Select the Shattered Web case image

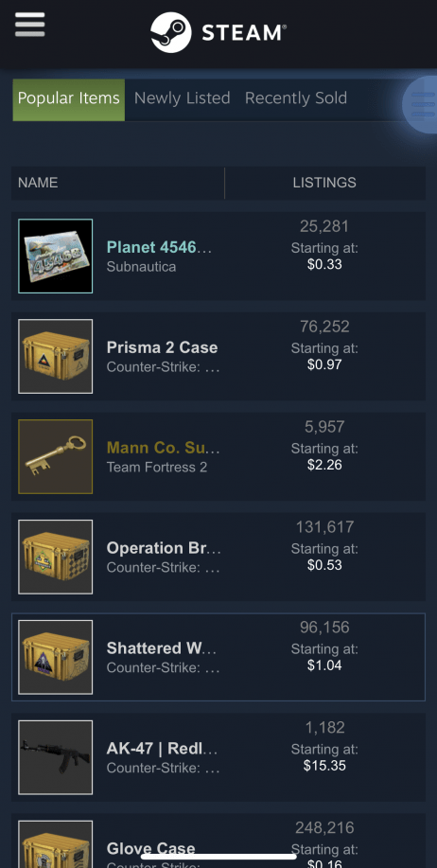pyautogui.click(x=55, y=657)
